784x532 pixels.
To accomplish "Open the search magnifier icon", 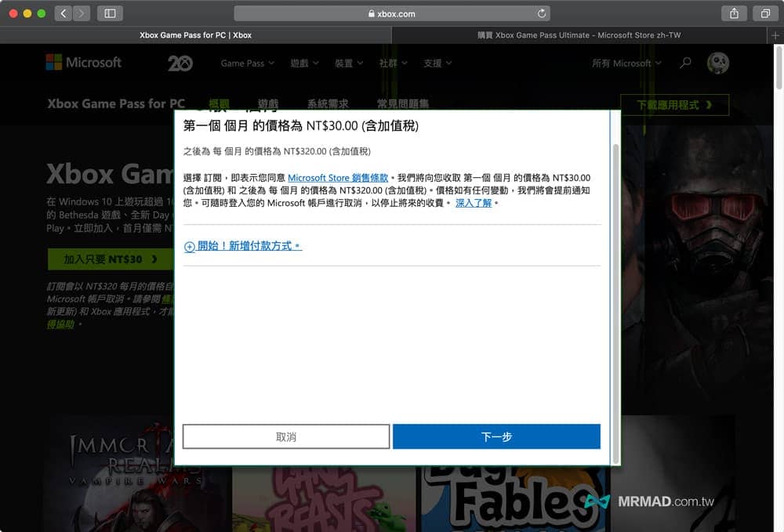I will tap(685, 63).
